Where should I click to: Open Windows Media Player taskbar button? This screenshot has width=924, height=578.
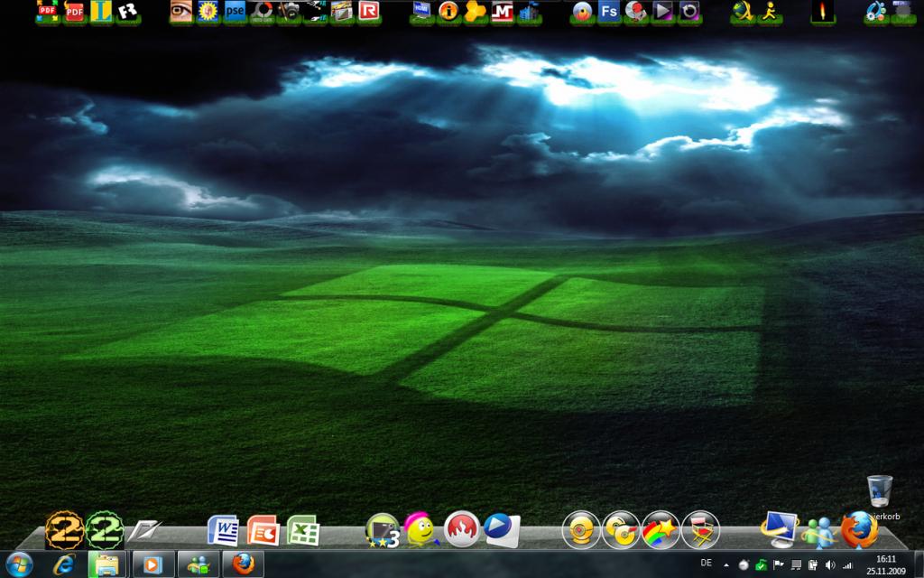(152, 564)
